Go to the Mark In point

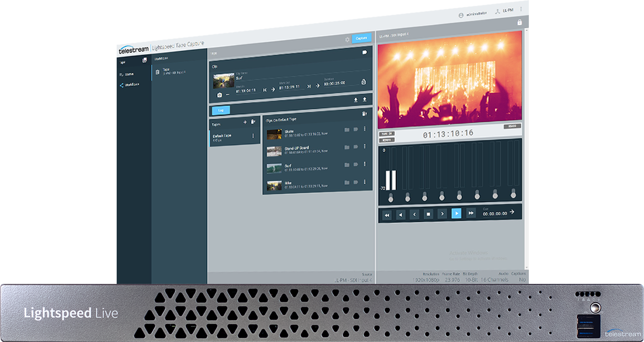coord(265,90)
